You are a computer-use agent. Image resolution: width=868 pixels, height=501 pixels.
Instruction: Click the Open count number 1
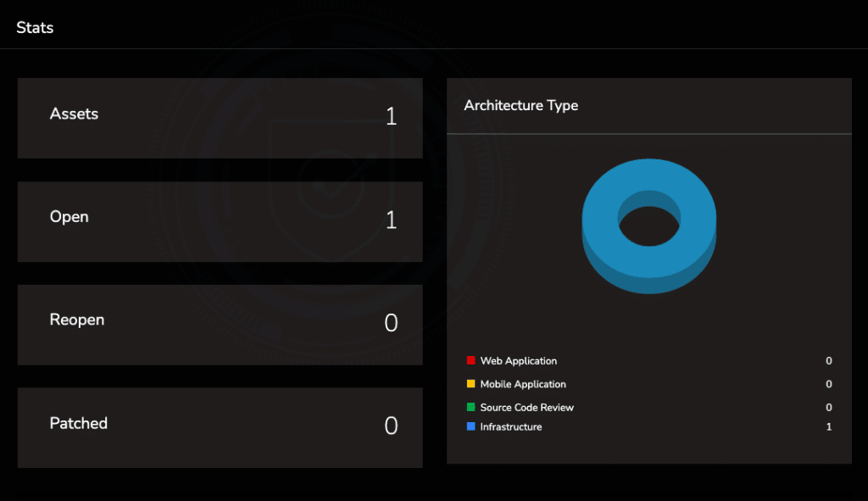point(392,220)
